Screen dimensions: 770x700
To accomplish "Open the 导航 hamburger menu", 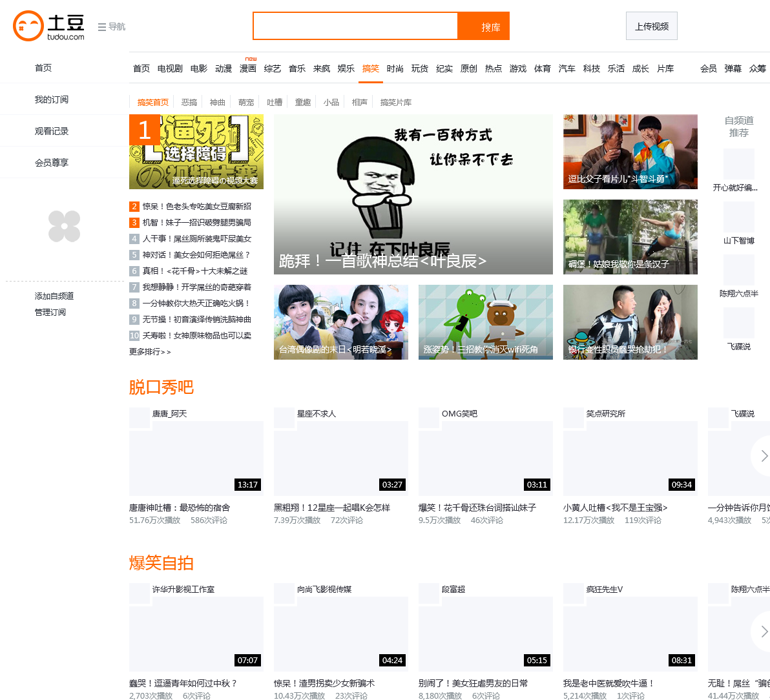I will tap(112, 26).
